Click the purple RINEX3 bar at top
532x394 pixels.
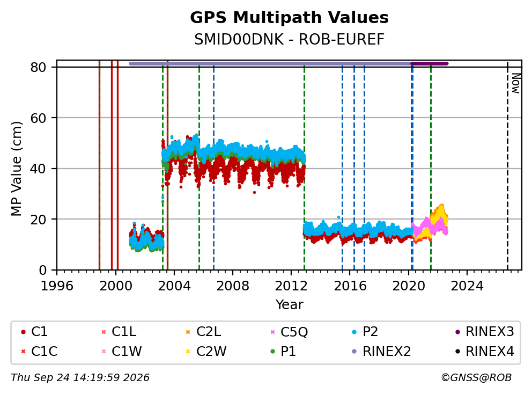[x=429, y=63]
